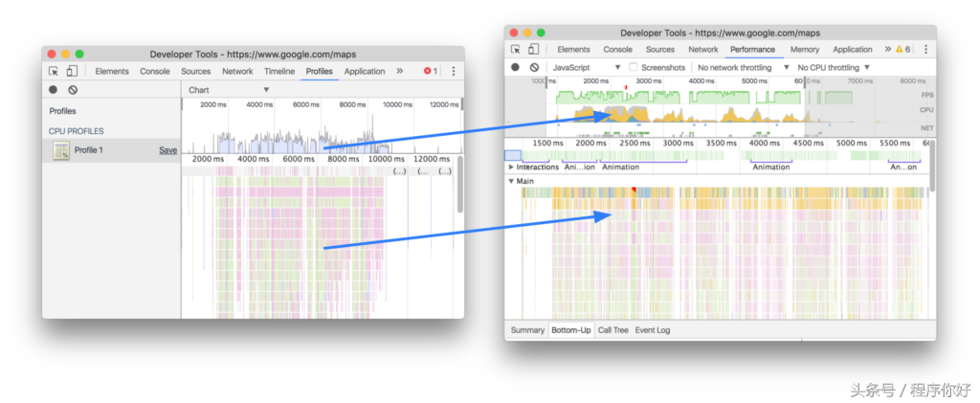Toggle device toolbar in Profiles window

click(72, 71)
